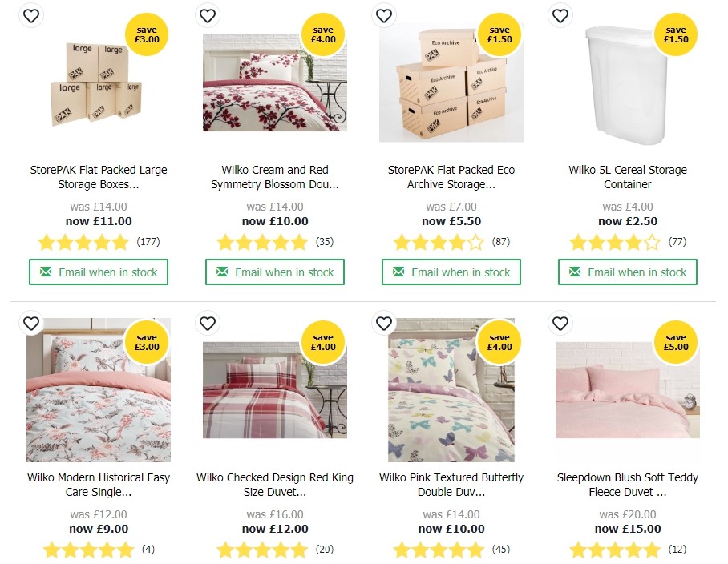Click the heart icon on Sleepdown Blush Teddy duvet

(x=560, y=324)
